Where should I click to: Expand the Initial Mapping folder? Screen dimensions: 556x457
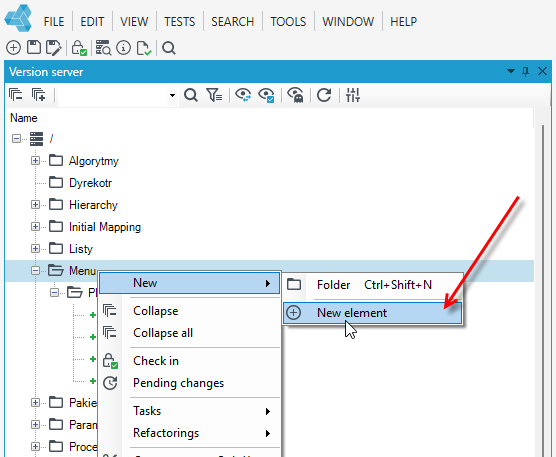[x=35, y=227]
